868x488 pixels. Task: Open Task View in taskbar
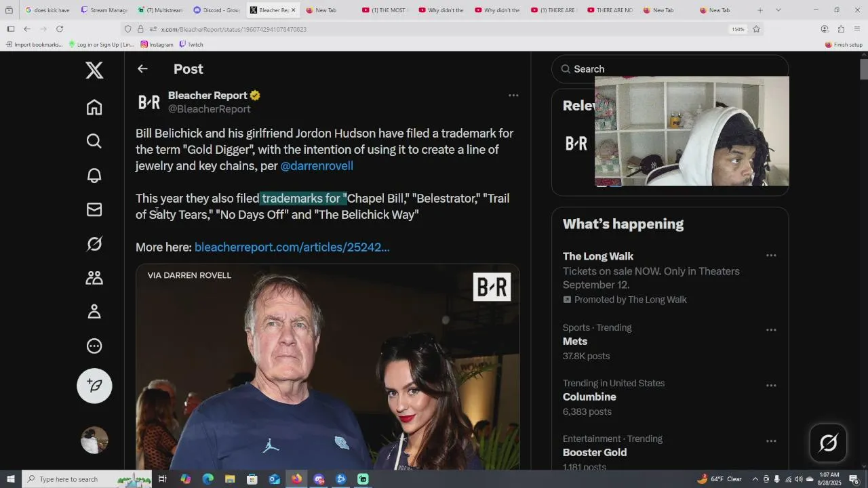(x=163, y=479)
